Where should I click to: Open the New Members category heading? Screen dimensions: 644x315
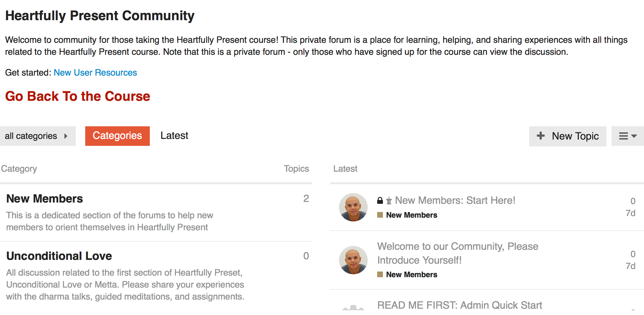(44, 199)
